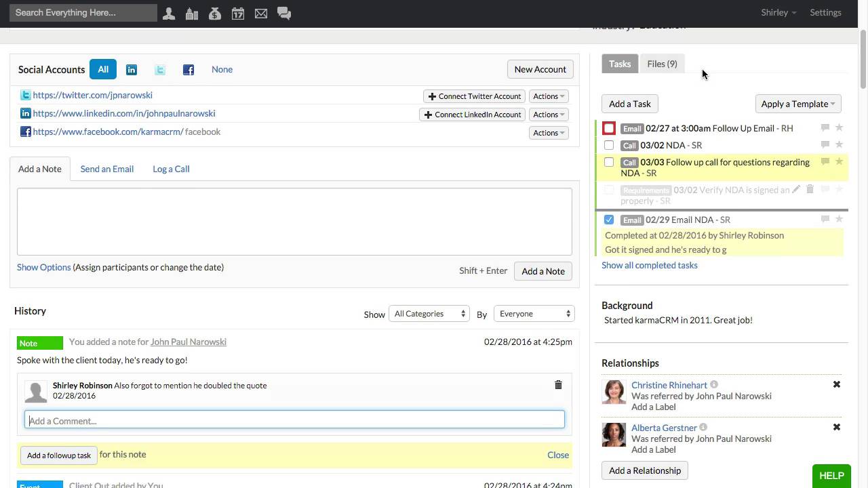The height and width of the screenshot is (488, 868).
Task: Expand the Actions menu for the Twitter account
Action: [x=548, y=96]
